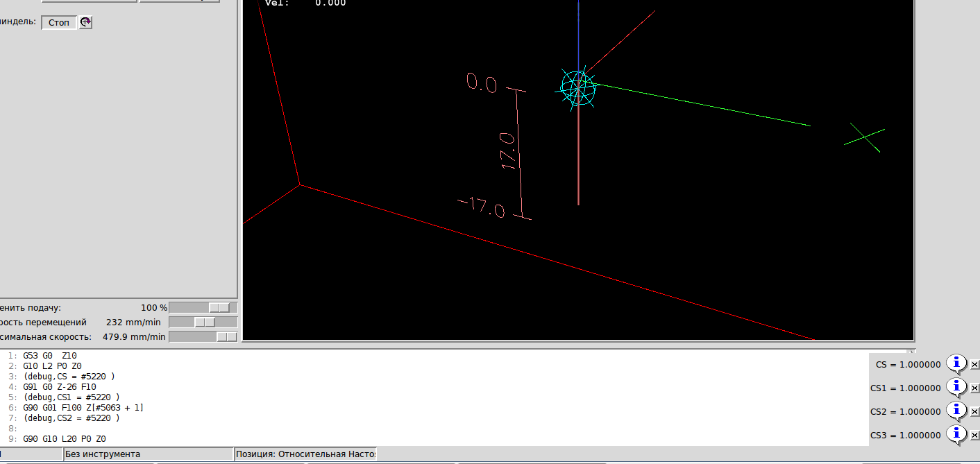
Task: Click the spindle clockwise rotation icon
Action: pos(85,22)
